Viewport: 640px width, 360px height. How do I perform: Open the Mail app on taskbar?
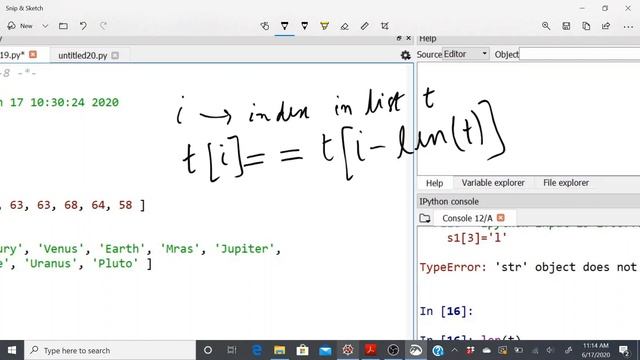(325, 350)
